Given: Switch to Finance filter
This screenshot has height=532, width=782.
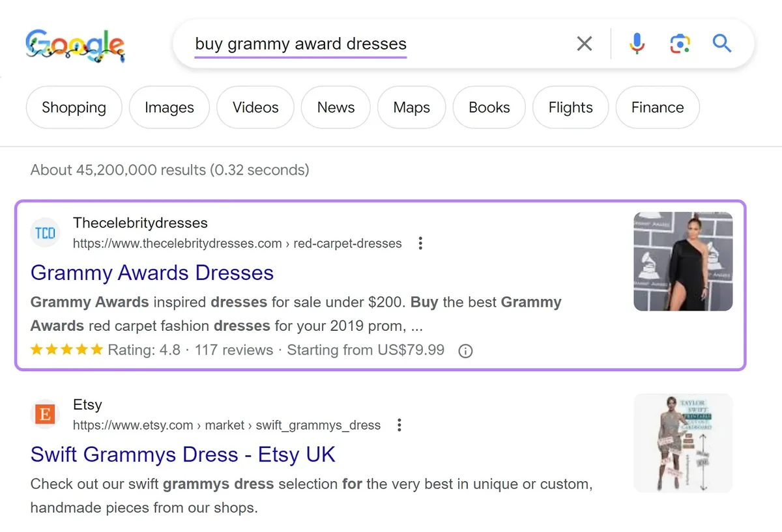Looking at the screenshot, I should tap(658, 107).
